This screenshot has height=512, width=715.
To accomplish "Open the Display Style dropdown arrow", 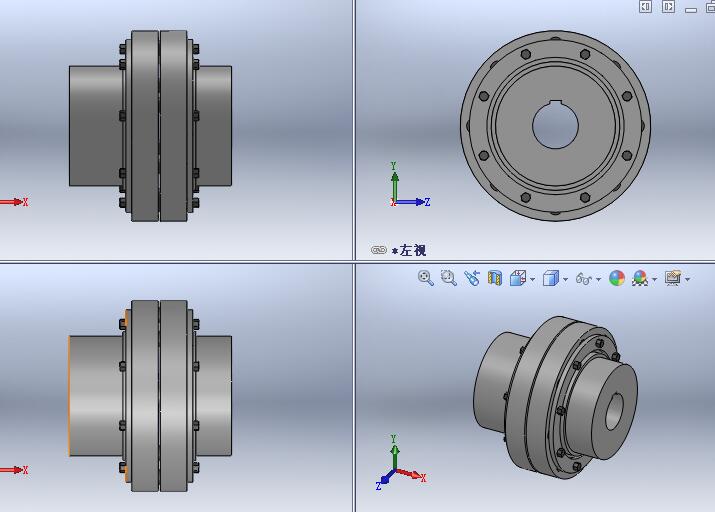I will 565,279.
